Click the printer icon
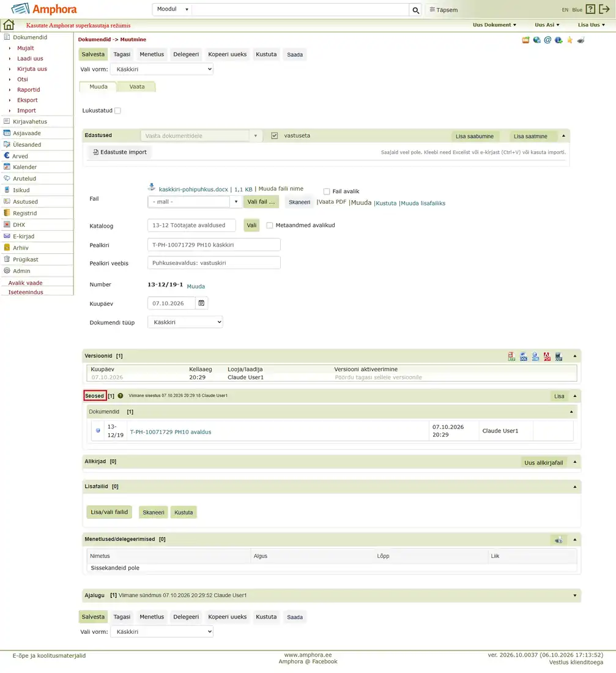The image size is (616, 673). point(581,40)
